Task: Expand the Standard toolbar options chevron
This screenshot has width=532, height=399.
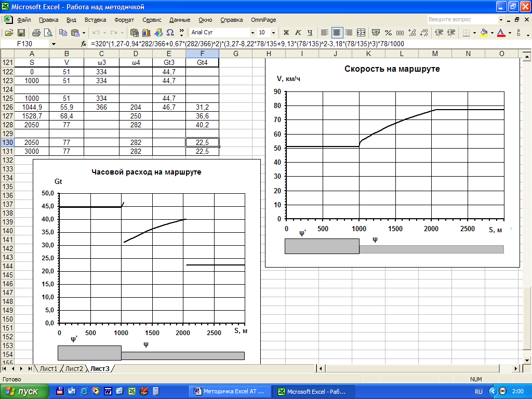Action: pyautogui.click(x=181, y=33)
